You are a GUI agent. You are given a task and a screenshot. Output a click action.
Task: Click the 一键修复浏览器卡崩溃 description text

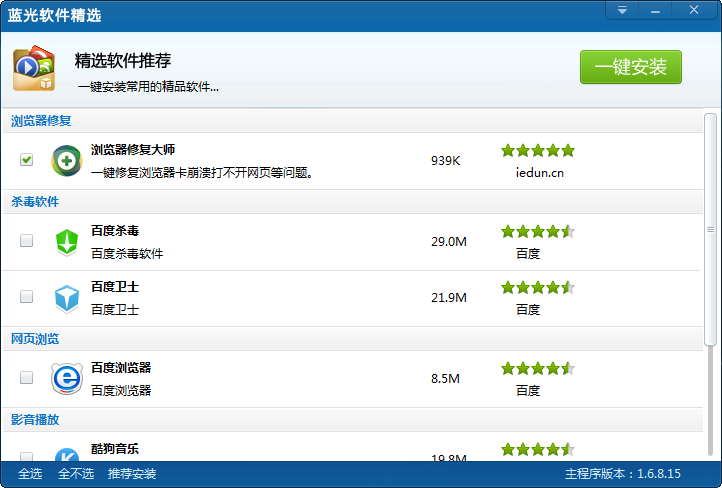point(202,173)
